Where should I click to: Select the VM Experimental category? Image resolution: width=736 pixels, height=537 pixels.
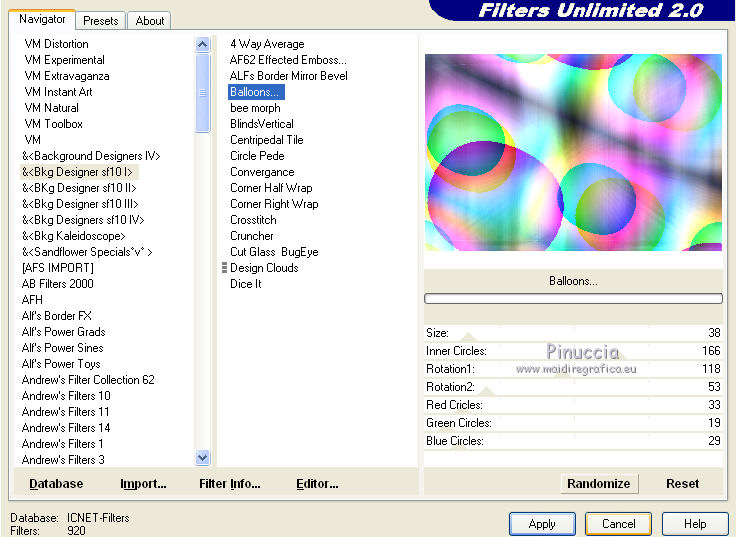[x=64, y=60]
